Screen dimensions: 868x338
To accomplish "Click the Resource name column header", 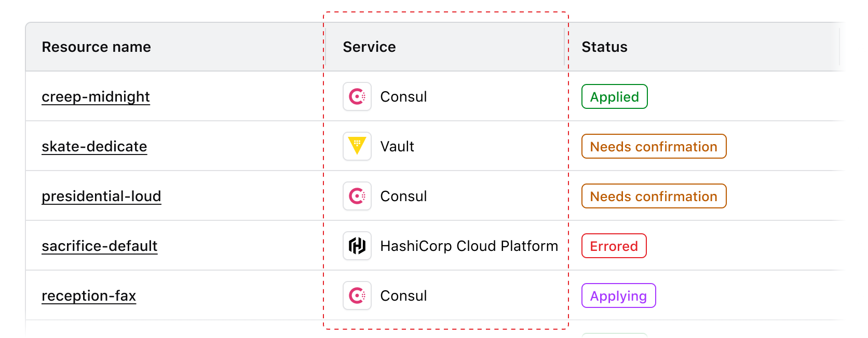I will (x=97, y=47).
